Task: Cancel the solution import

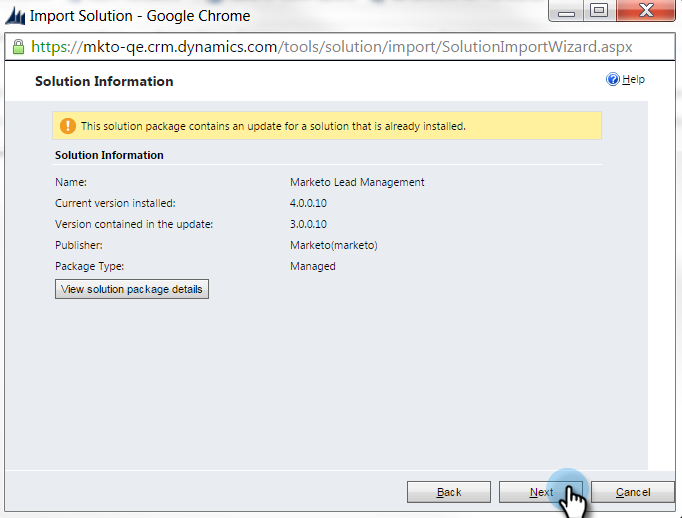Action: coord(632,492)
